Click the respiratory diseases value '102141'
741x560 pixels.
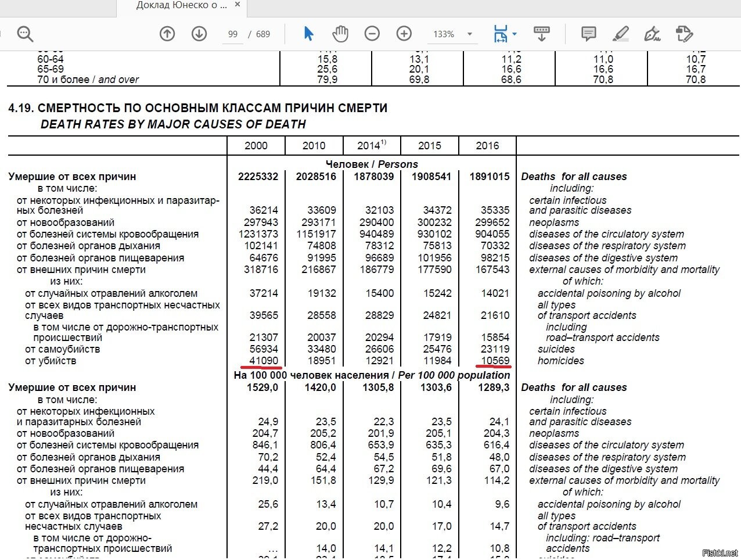[261, 246]
